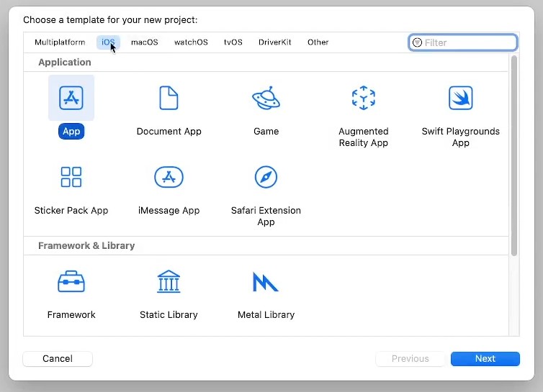543x392 pixels.
Task: Switch to the watchOS tab
Action: 191,42
